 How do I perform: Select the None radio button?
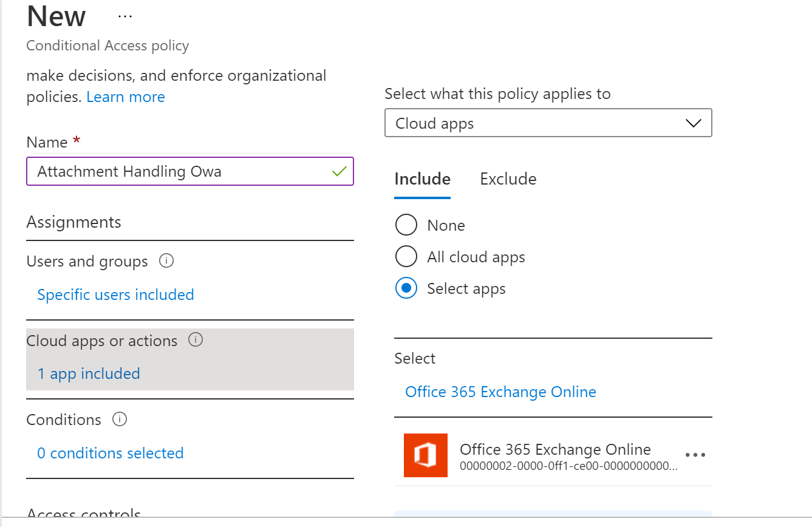point(406,225)
